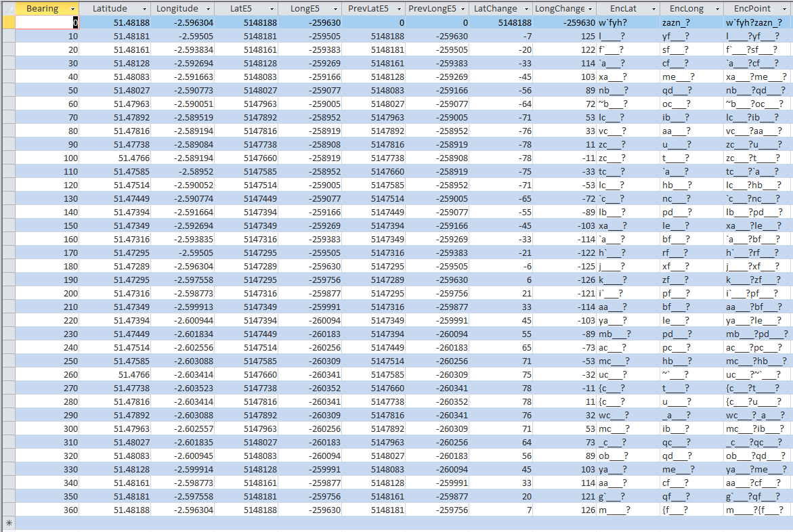The width and height of the screenshot is (793, 532).
Task: Select the LongChange column header label
Action: pyautogui.click(x=560, y=9)
